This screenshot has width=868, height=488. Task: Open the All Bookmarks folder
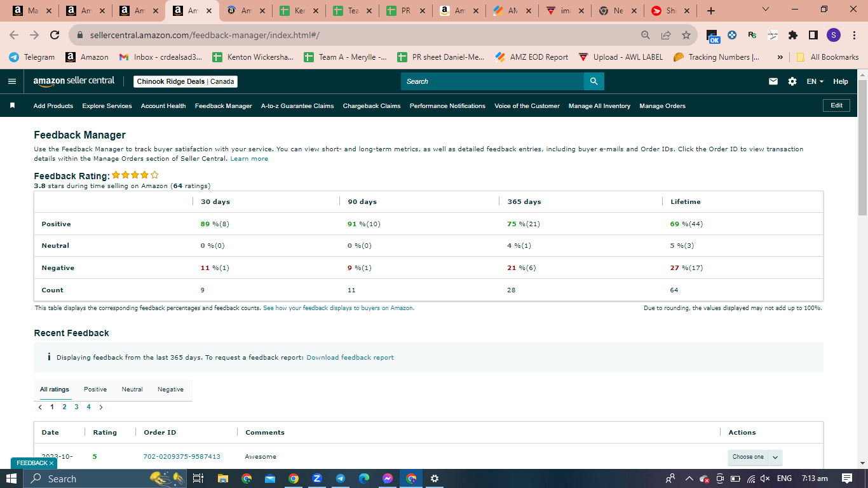pyautogui.click(x=827, y=57)
